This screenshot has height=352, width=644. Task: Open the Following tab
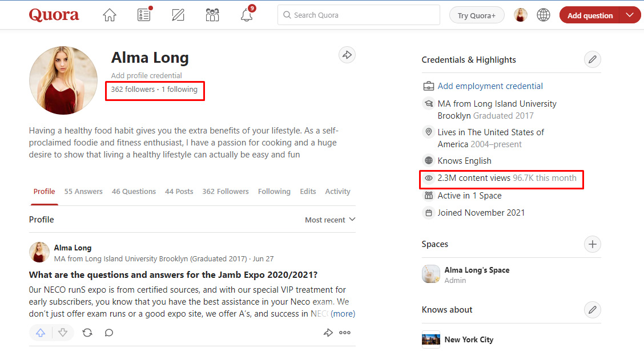[x=274, y=192]
